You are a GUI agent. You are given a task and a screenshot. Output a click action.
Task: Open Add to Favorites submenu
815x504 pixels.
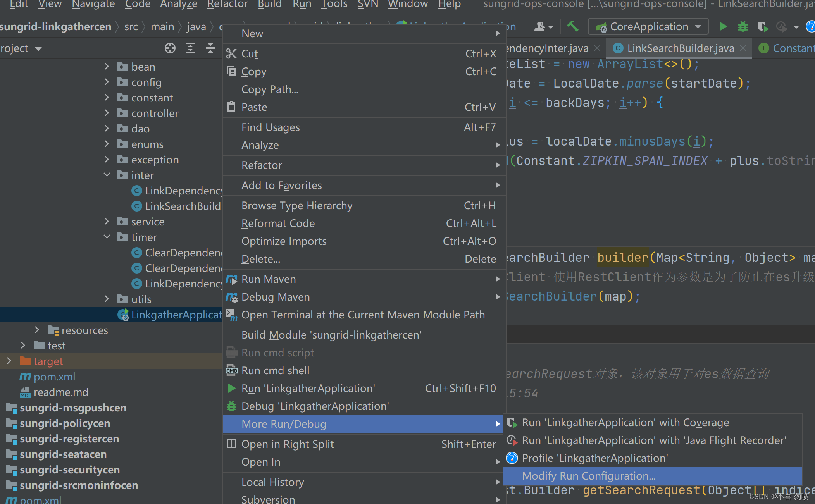(364, 185)
